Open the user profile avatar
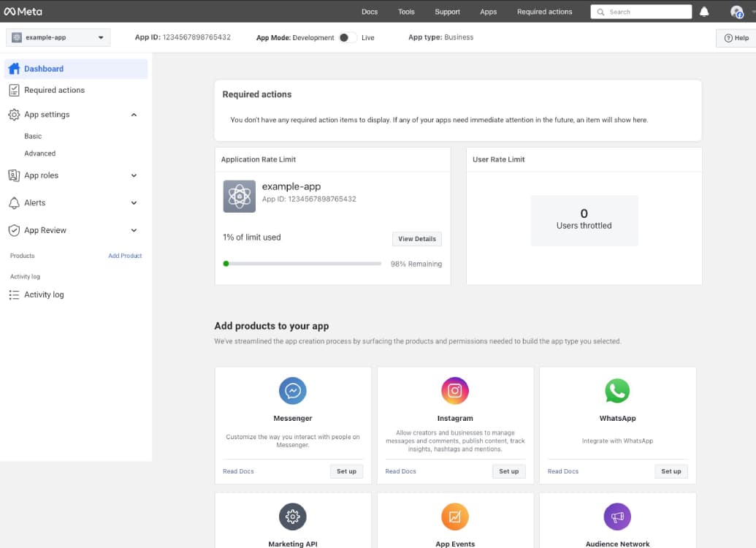The image size is (756, 548). click(x=736, y=12)
